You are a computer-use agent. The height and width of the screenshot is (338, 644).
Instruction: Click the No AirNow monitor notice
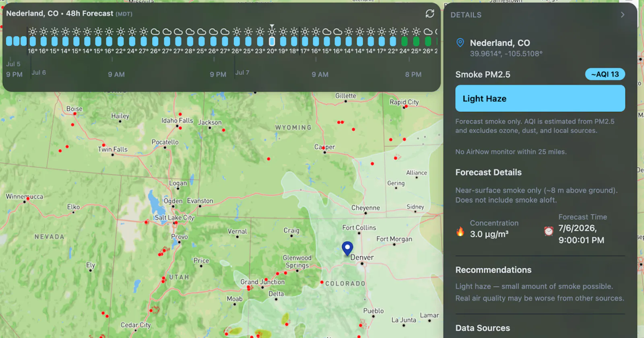(511, 152)
